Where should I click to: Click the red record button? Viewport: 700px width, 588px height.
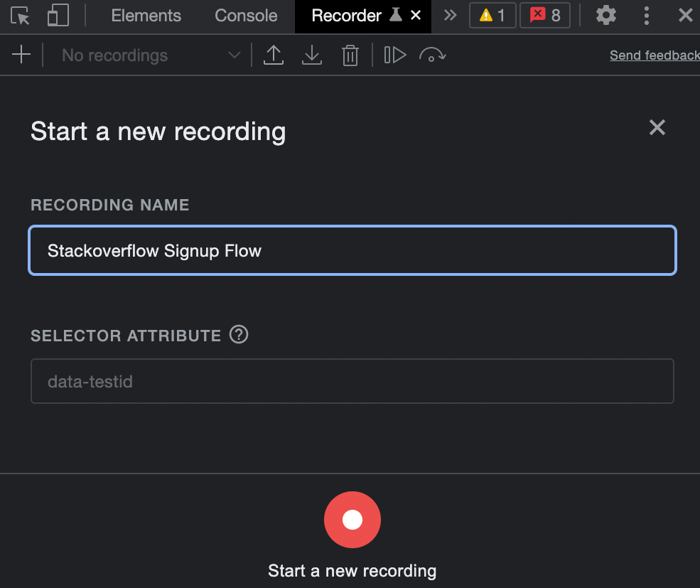point(352,520)
